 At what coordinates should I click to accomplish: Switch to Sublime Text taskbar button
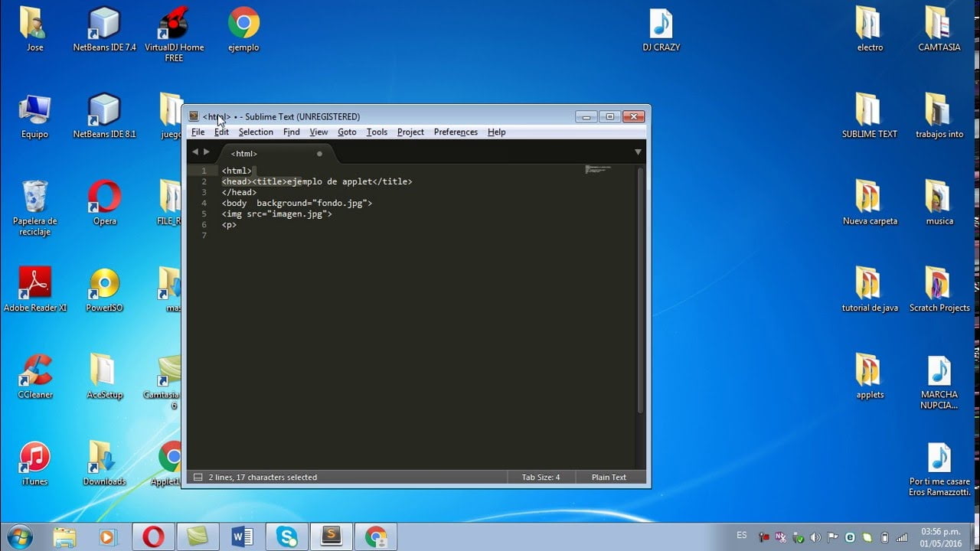coord(331,536)
